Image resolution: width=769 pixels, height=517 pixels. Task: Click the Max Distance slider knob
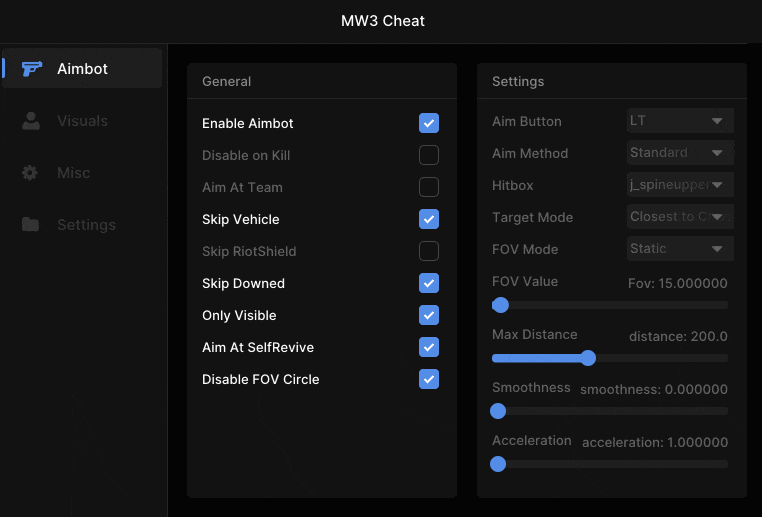pos(588,358)
